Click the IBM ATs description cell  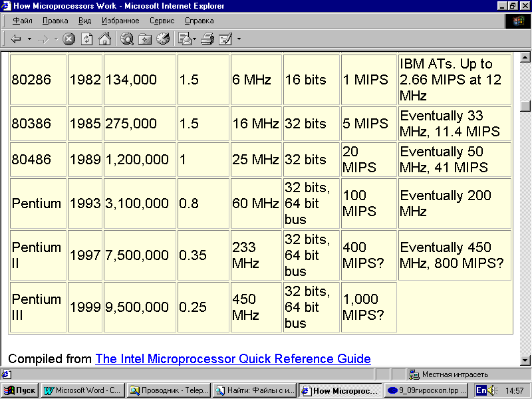pos(455,80)
